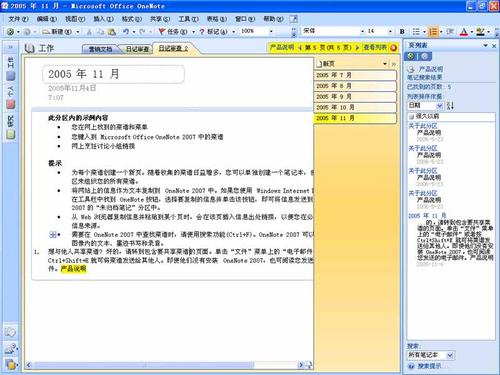Viewport: 500px width, 375px height.
Task: Open the zoom 100% dropdown
Action: [271, 32]
